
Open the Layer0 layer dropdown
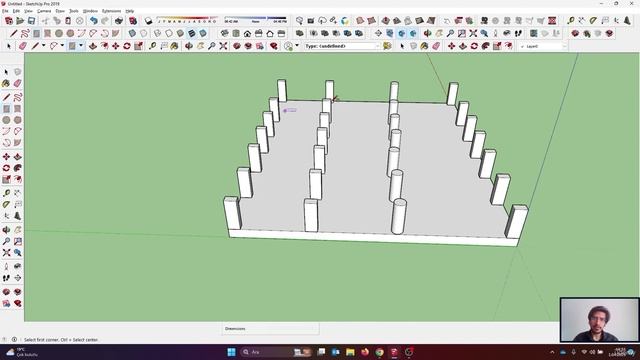coord(543,47)
